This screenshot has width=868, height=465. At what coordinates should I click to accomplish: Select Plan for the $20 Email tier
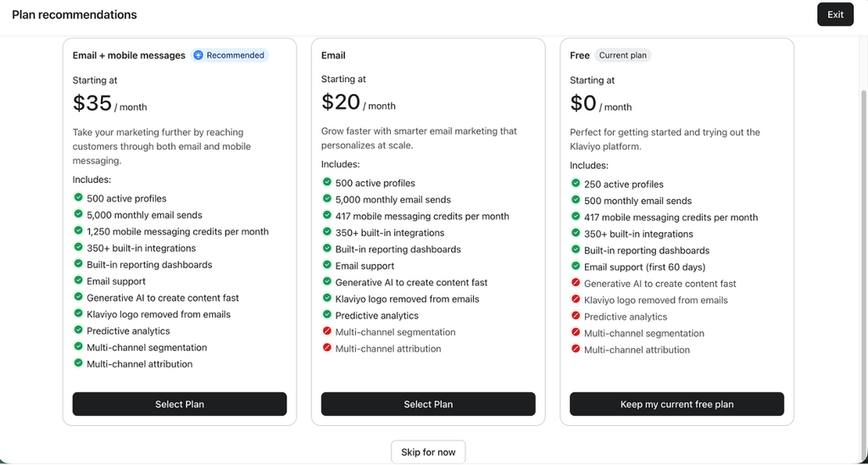(x=428, y=404)
